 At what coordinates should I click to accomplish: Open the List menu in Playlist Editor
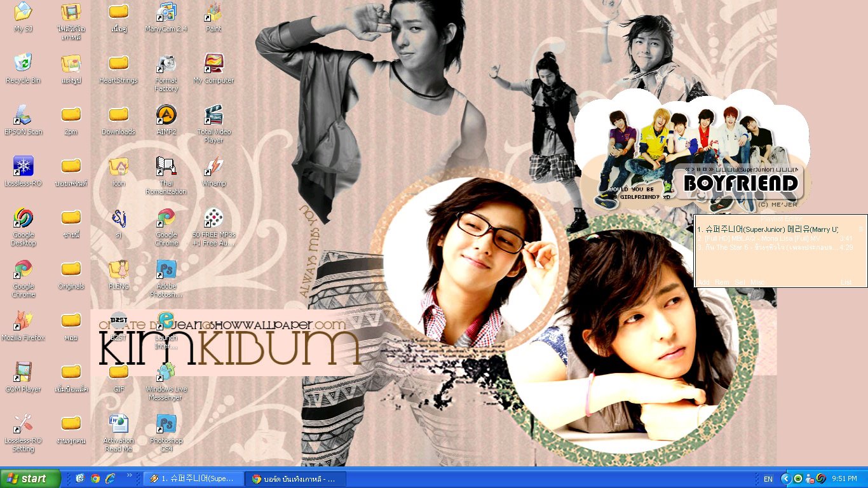point(846,282)
